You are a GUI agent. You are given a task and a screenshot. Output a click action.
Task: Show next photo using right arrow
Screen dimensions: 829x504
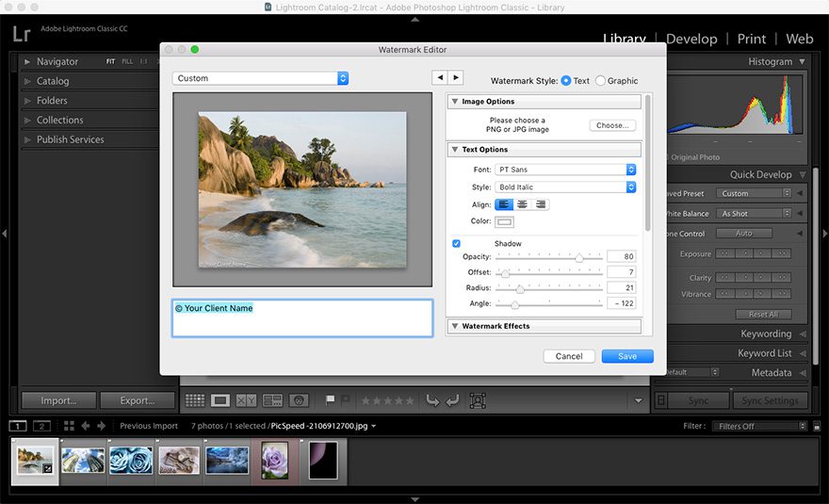click(456, 77)
